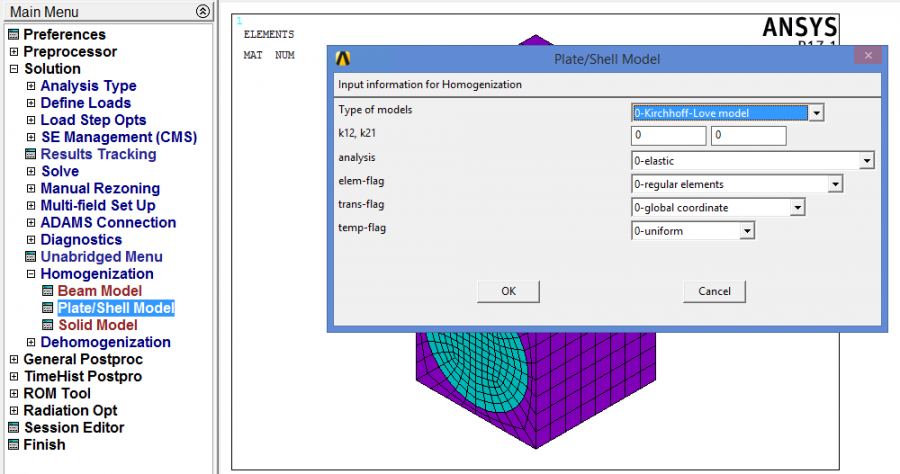The height and width of the screenshot is (474, 900).
Task: Close the Plate/Shell Model dialog
Action: pos(868,56)
